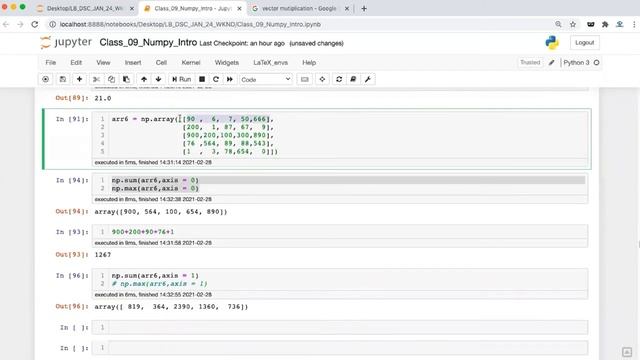
Task: Open the Insert menu
Action: click(133, 62)
